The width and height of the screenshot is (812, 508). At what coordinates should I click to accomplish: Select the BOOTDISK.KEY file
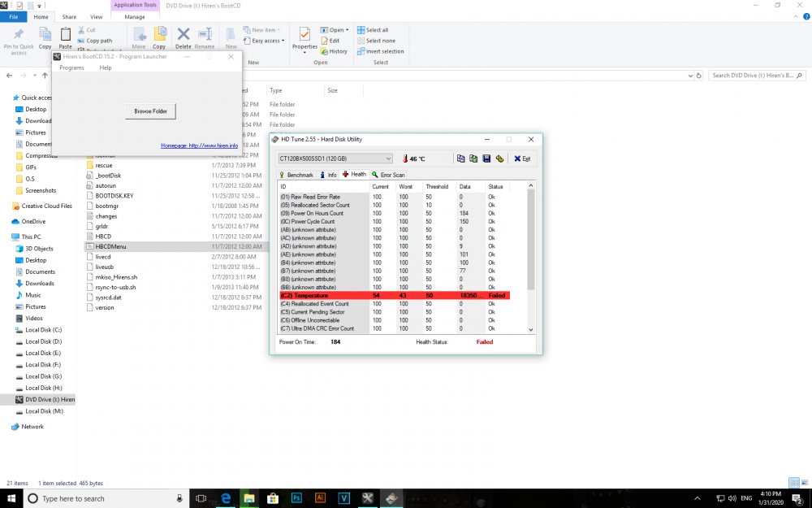coord(114,196)
